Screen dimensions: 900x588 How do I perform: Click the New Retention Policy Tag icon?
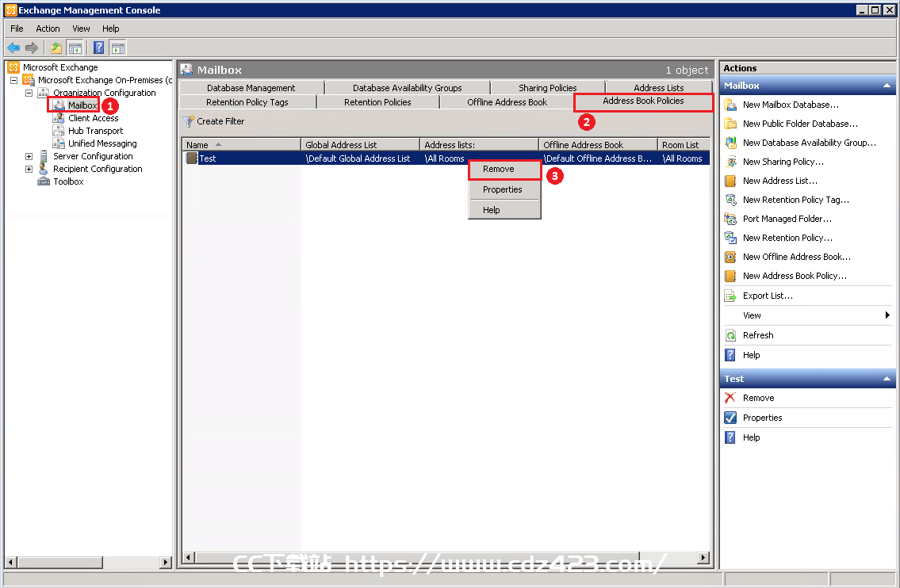click(730, 200)
